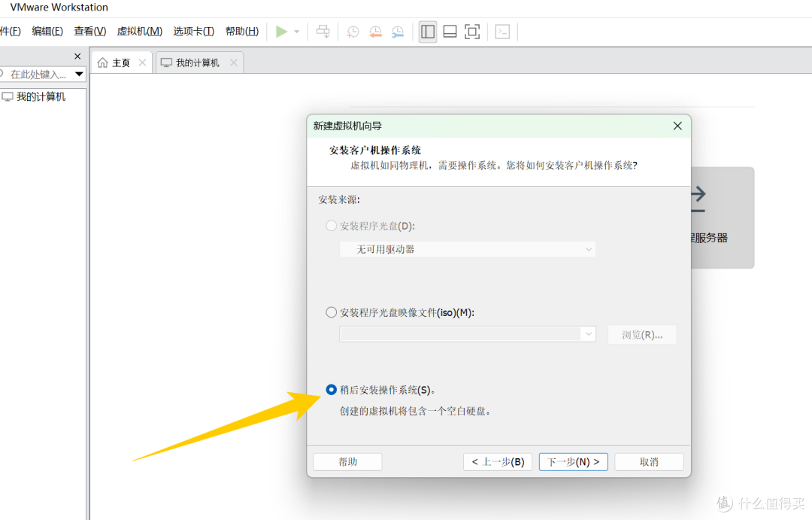Toggle the thumbnail bar view icon
The height and width of the screenshot is (520, 812).
click(450, 32)
